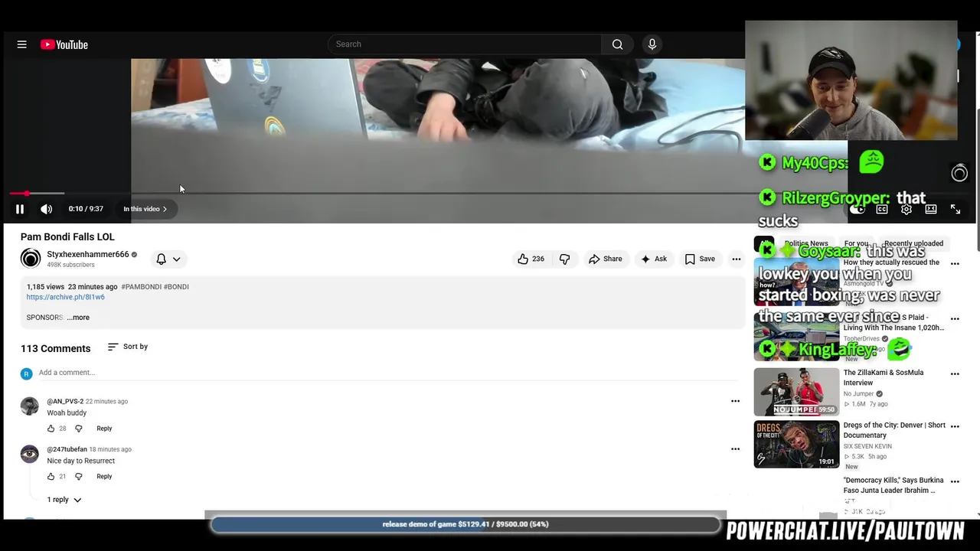Open @AN_PVS-2 profile avatar
This screenshot has height=551, width=980.
click(30, 406)
